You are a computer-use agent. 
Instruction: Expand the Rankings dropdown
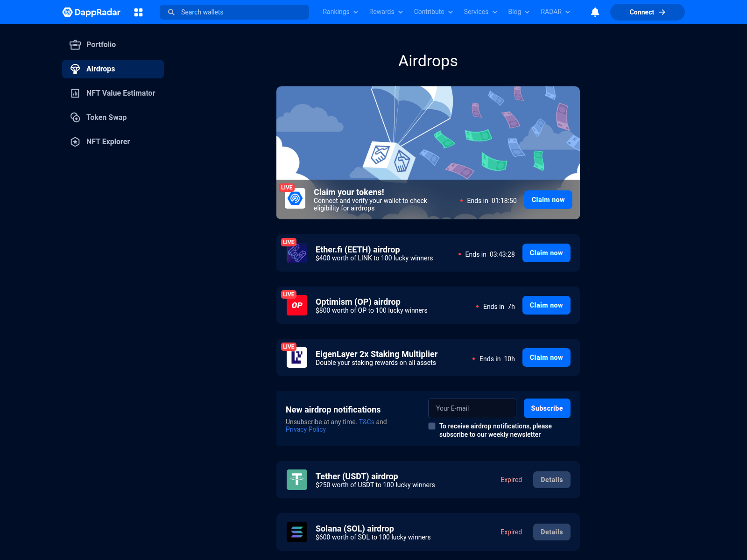click(x=340, y=12)
